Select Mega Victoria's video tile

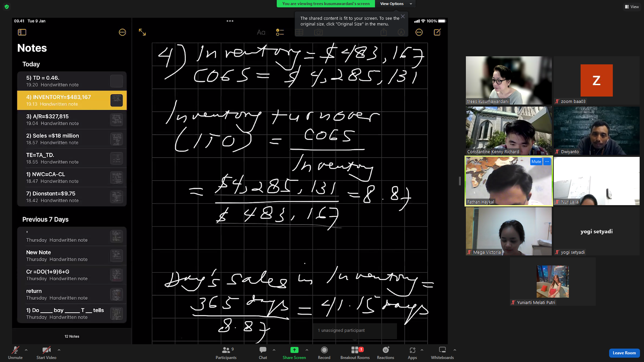508,231
